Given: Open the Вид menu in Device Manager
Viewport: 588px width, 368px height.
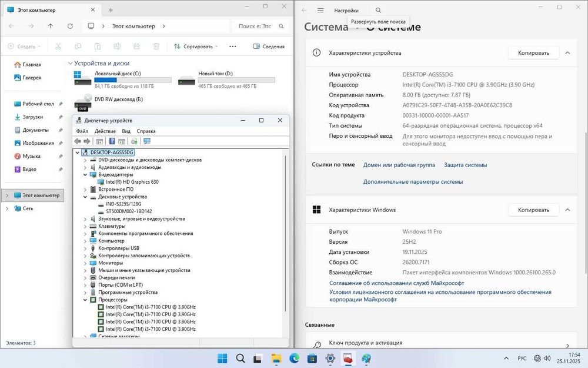Looking at the screenshot, I should click(x=126, y=131).
